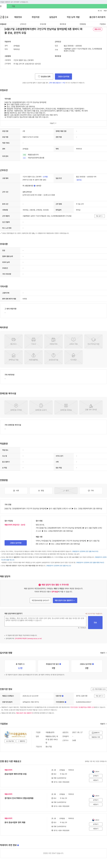Click the 서류 screening step box
The height and width of the screenshot is (868, 107).
(16, 491)
